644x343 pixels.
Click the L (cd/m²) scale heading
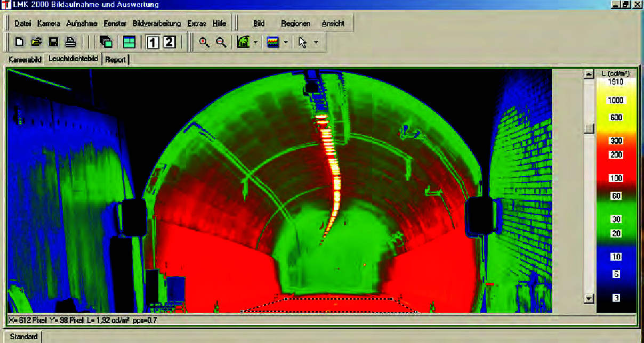pos(616,73)
